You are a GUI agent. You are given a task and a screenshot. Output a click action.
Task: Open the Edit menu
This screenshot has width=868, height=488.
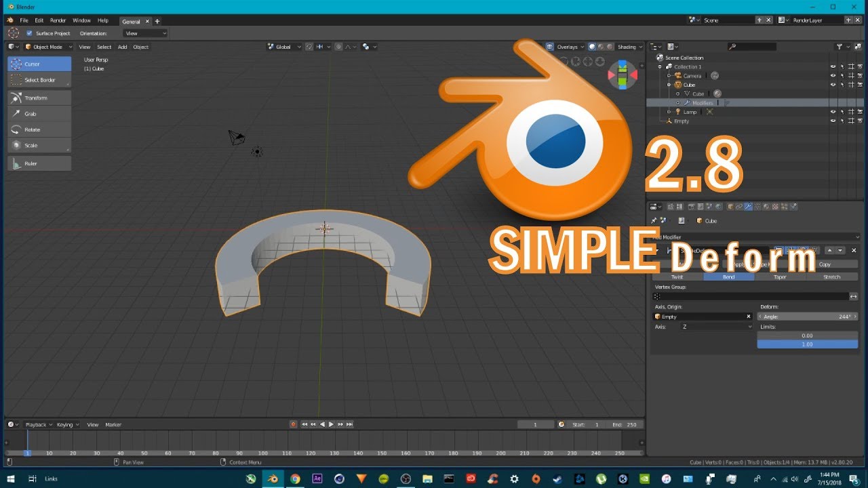click(x=39, y=20)
